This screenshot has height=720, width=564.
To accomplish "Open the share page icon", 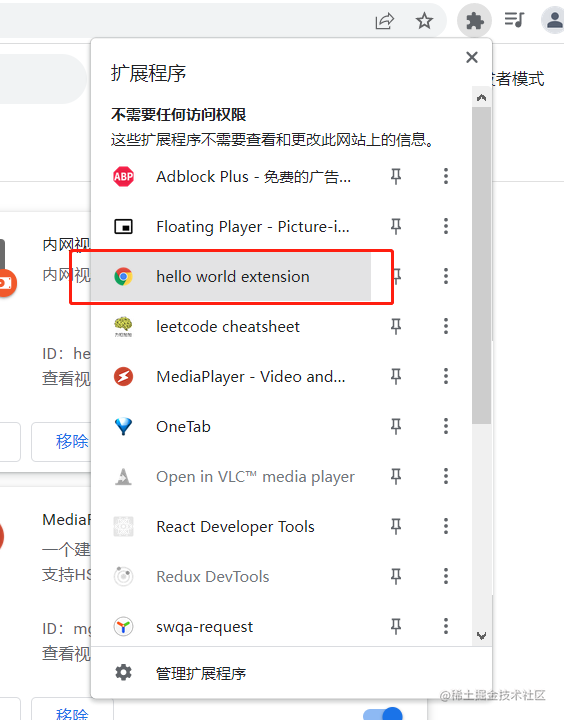I will click(x=384, y=21).
